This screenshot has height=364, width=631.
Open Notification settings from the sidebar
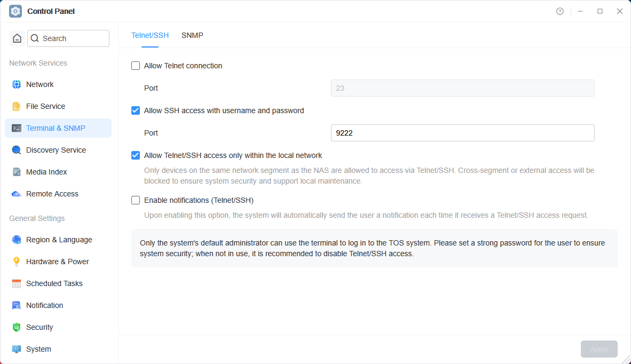click(x=44, y=305)
